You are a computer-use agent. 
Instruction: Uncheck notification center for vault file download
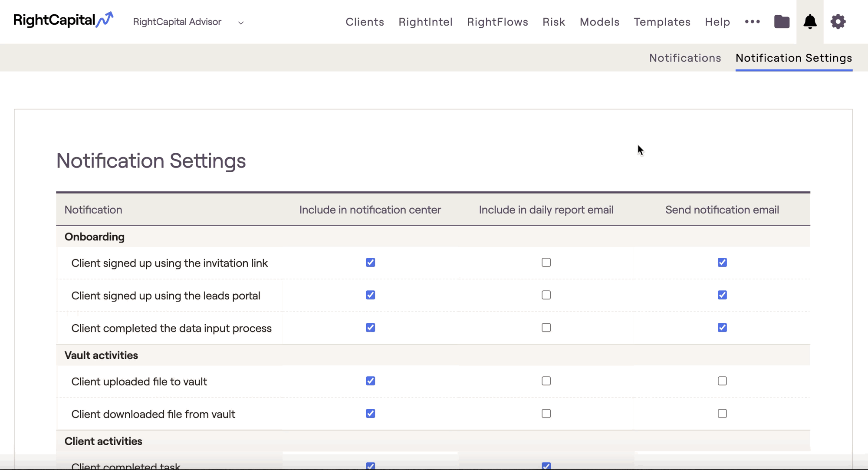coord(370,414)
